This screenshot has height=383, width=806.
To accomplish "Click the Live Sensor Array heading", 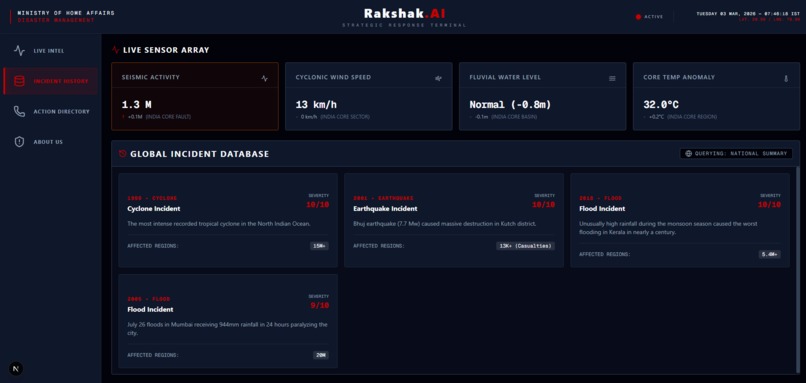I will [166, 50].
